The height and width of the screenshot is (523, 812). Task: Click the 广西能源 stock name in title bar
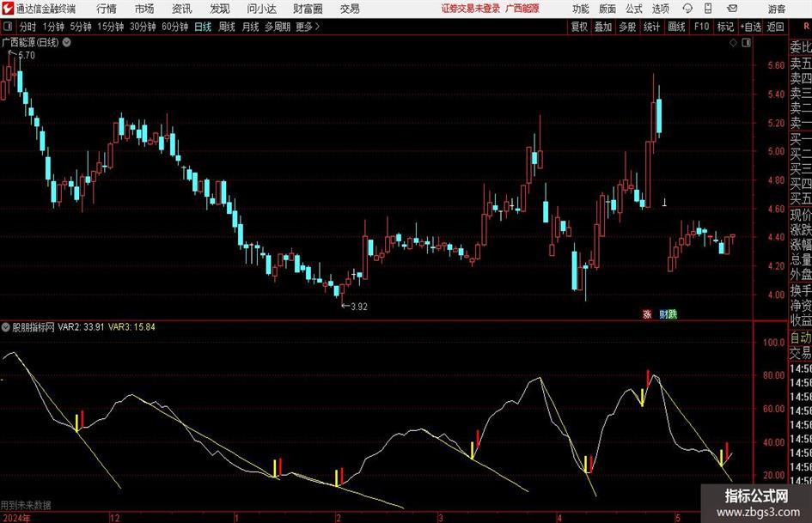click(522, 9)
